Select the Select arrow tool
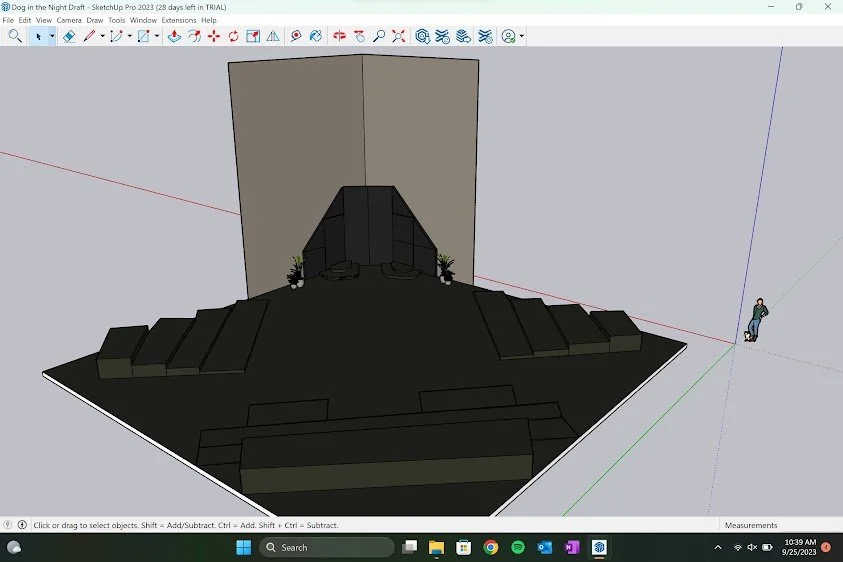This screenshot has width=843, height=562. click(38, 36)
